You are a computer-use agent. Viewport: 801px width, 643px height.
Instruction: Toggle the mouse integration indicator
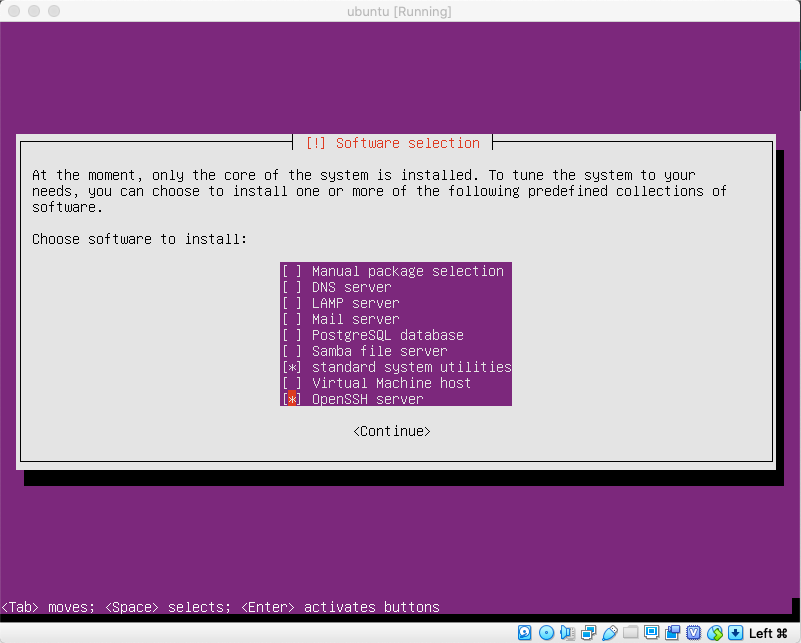point(715,633)
